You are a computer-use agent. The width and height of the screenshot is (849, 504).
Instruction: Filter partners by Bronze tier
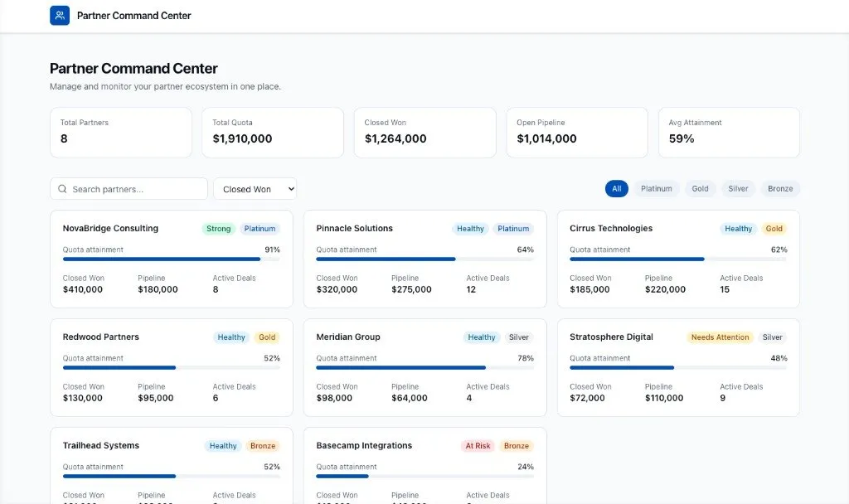(780, 188)
